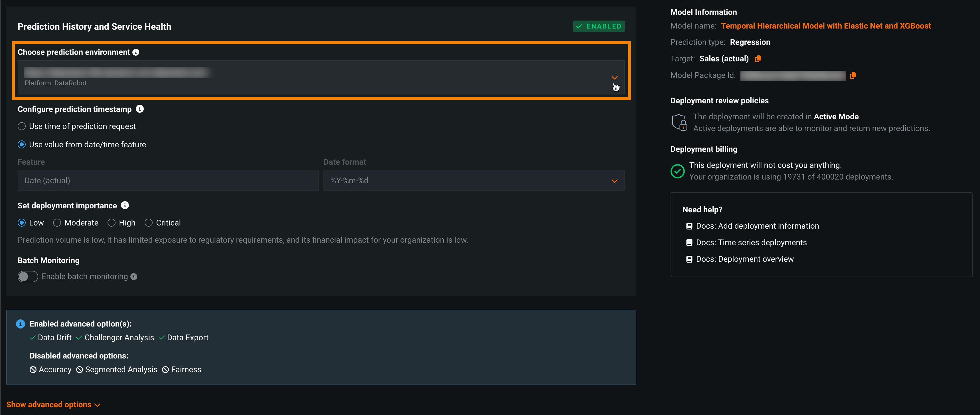Image resolution: width=980 pixels, height=415 pixels.
Task: Open Docs: Add deployment information
Action: tap(757, 226)
